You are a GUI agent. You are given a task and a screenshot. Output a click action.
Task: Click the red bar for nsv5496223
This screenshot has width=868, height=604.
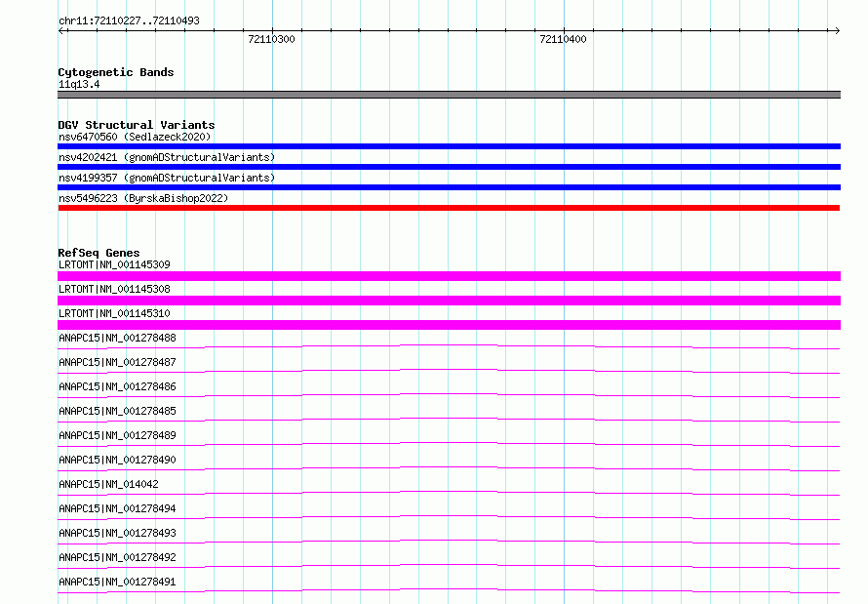pos(449,208)
